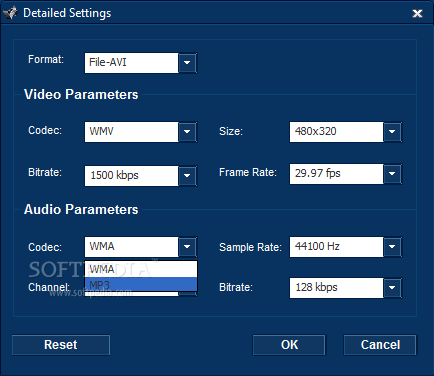Click the Reset button
Viewport: 434px width, 376px height.
(x=61, y=345)
